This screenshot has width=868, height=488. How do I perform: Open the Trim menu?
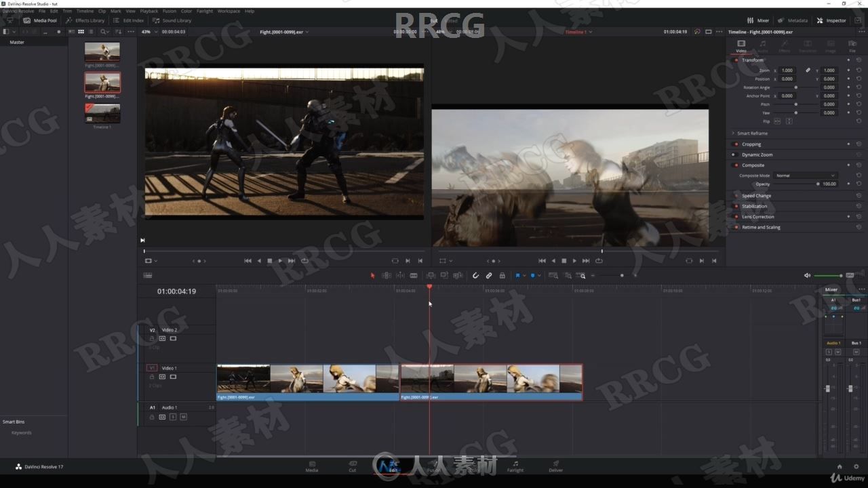67,11
